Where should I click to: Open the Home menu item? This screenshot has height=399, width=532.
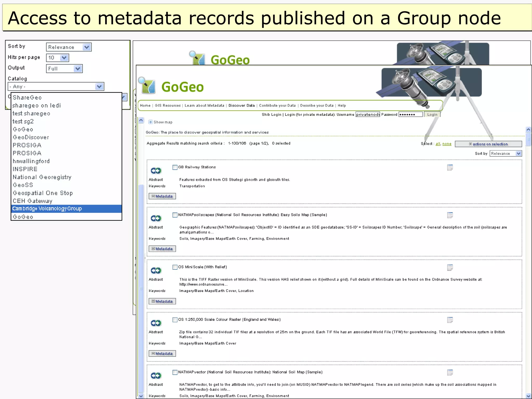(145, 105)
